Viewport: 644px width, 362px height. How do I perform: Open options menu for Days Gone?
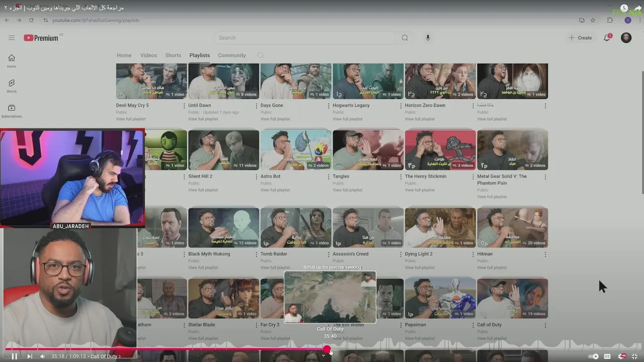(x=329, y=106)
